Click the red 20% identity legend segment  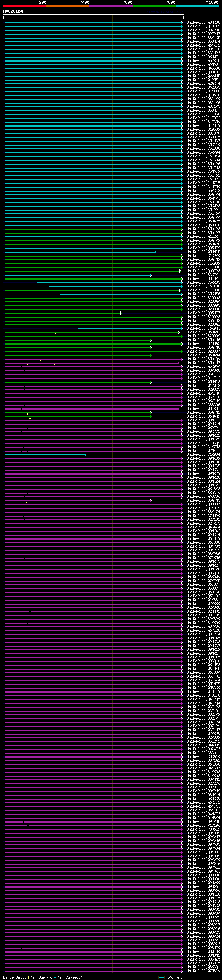25,6
